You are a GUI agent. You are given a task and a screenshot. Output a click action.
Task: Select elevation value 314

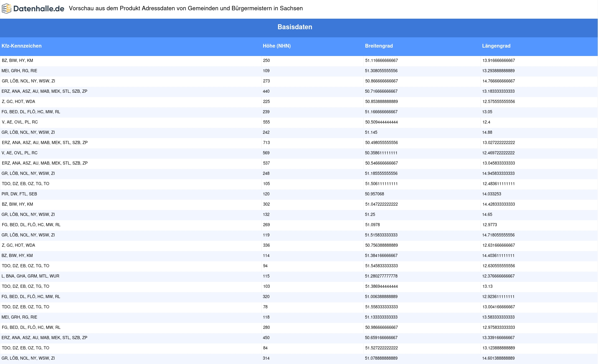(266, 358)
